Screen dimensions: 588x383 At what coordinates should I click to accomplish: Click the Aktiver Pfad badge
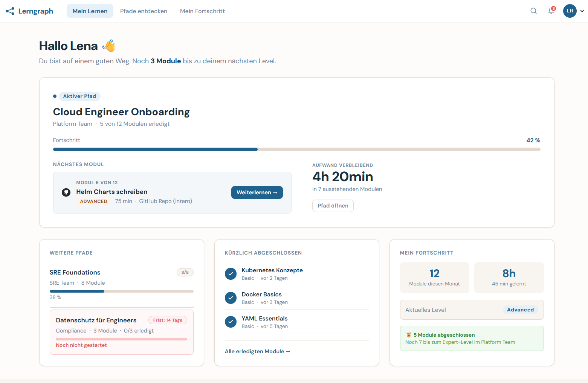pyautogui.click(x=79, y=96)
